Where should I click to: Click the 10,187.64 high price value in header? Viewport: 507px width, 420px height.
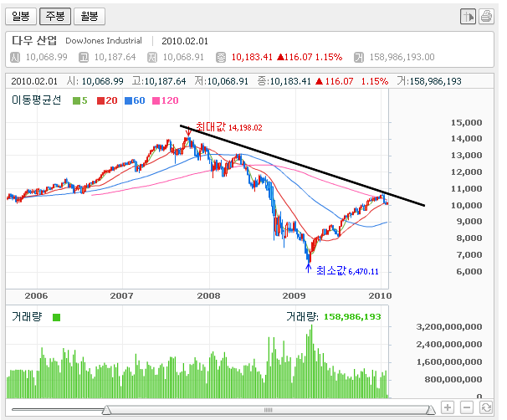pos(115,57)
